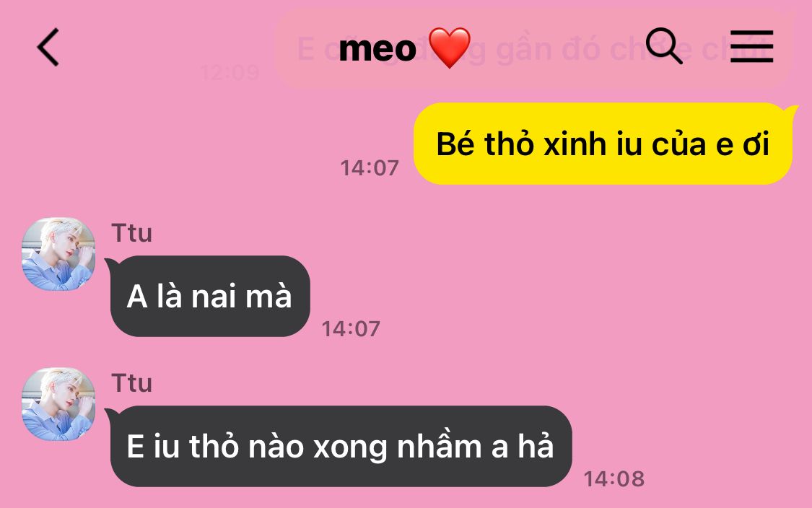
Task: Open chat search with the magnifier icon
Action: tap(664, 46)
